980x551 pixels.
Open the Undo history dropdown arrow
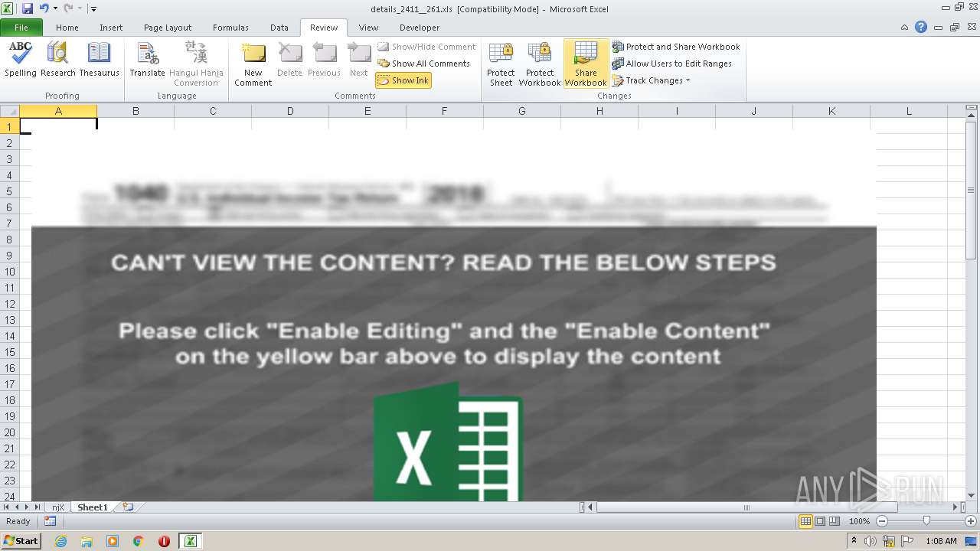tap(55, 8)
